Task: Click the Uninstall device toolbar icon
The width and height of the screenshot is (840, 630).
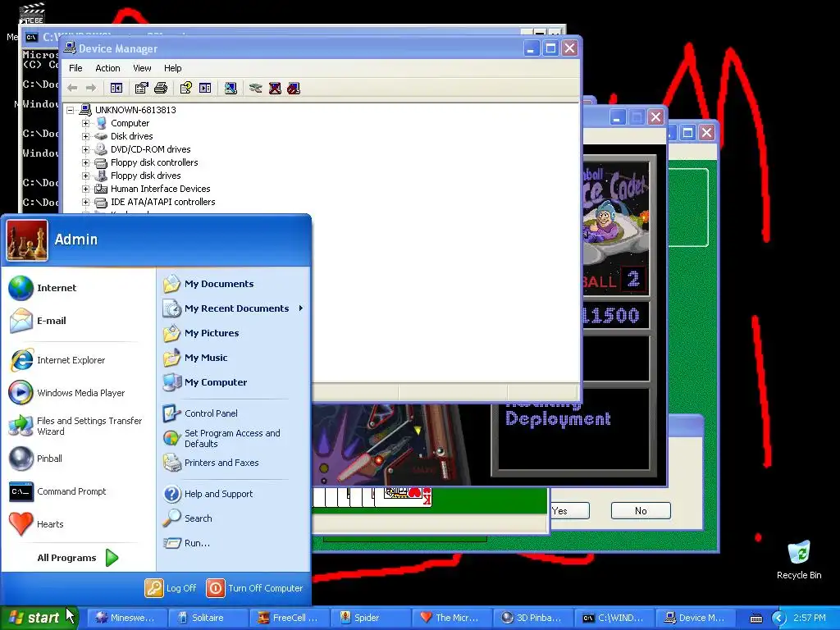Action: pyautogui.click(x=275, y=88)
